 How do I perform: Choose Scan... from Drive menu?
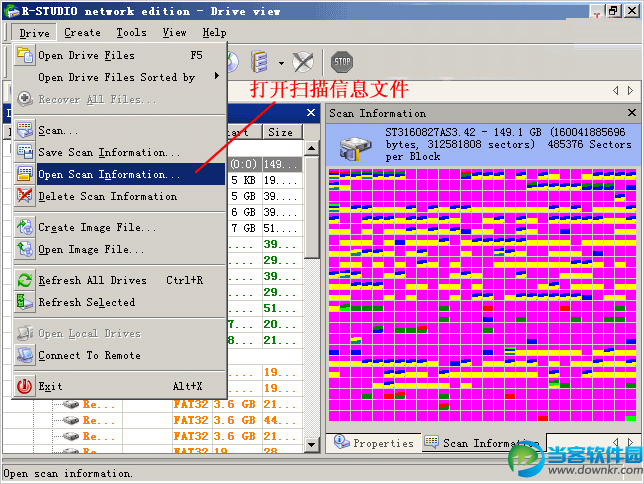click(120, 130)
